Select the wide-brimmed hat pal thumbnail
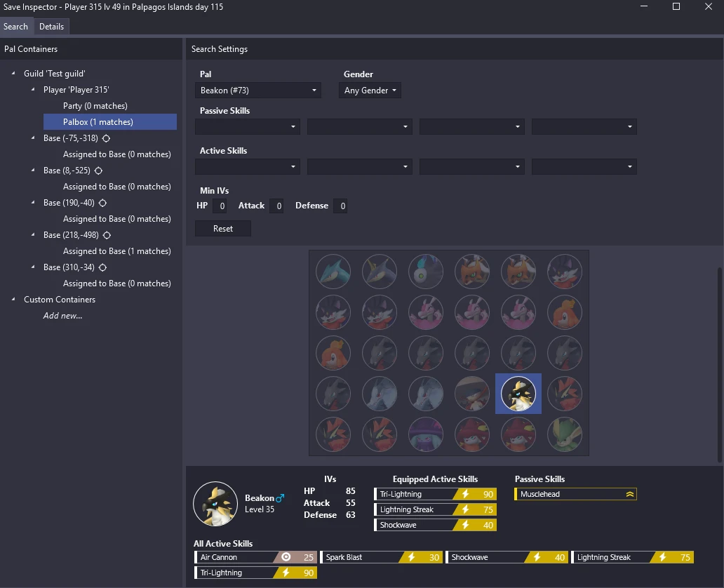The width and height of the screenshot is (724, 588). click(472, 394)
